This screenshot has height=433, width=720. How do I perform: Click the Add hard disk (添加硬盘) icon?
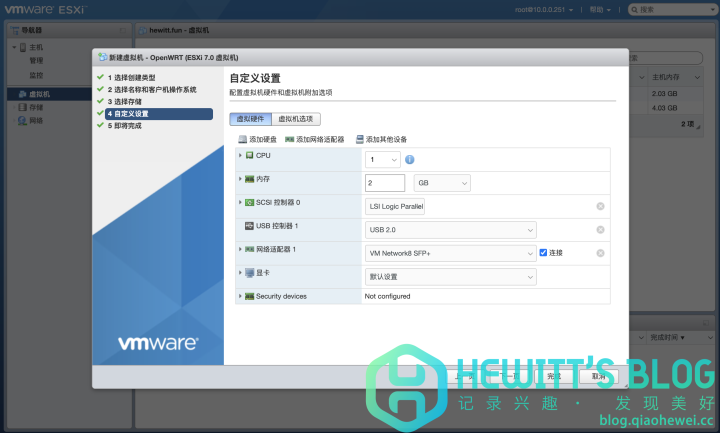pos(242,139)
